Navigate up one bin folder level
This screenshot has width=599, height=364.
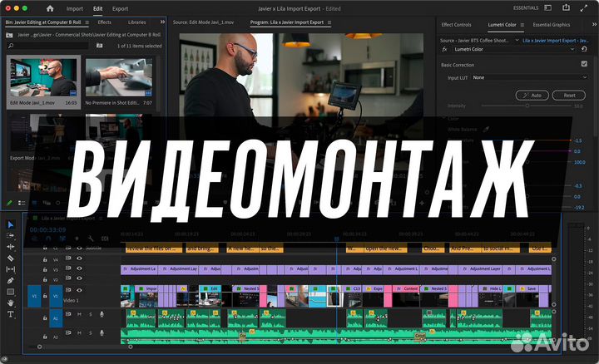(9, 35)
